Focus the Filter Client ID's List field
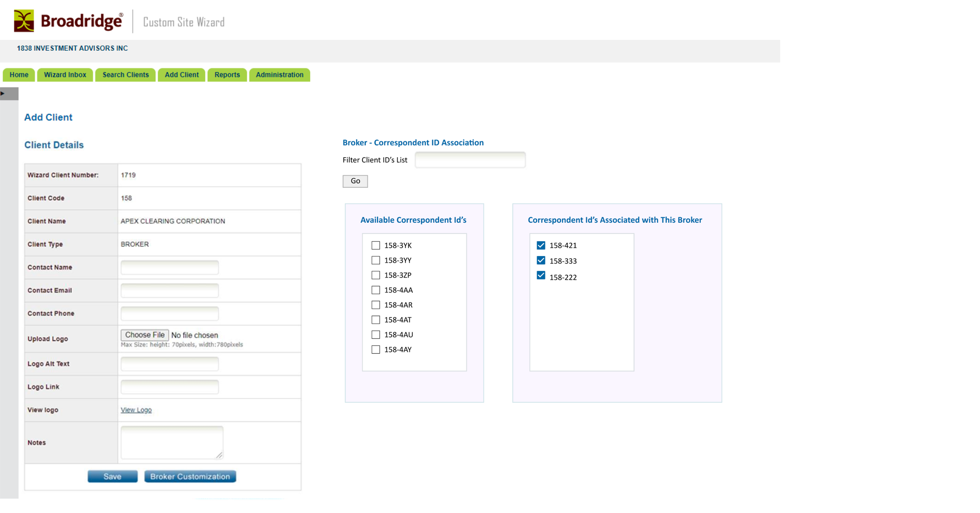980x513 pixels. point(470,160)
